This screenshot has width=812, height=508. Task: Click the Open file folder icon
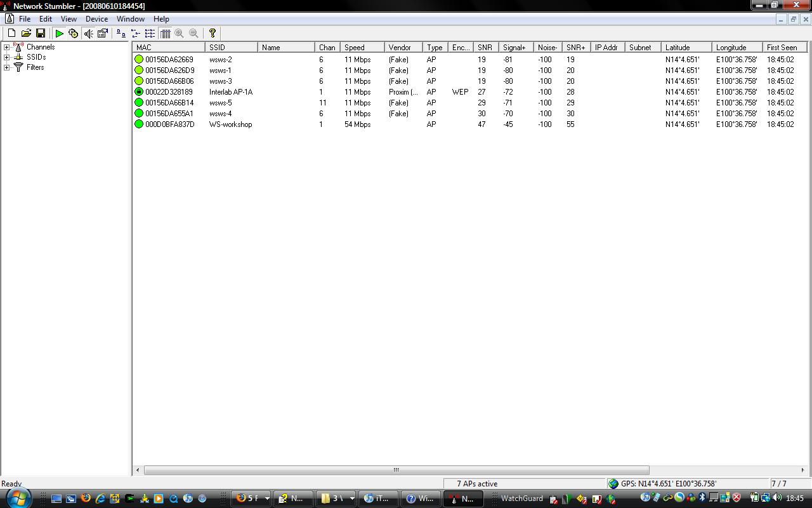coord(26,34)
